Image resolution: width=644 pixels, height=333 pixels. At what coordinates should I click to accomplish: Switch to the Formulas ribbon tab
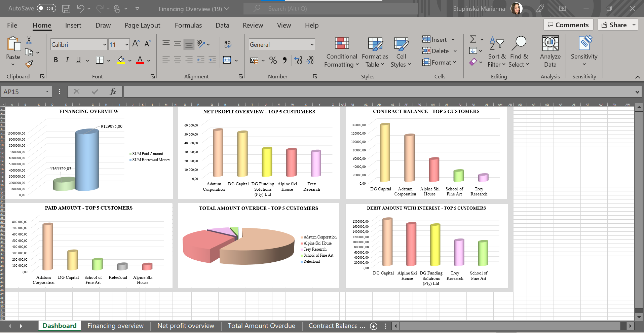[188, 25]
